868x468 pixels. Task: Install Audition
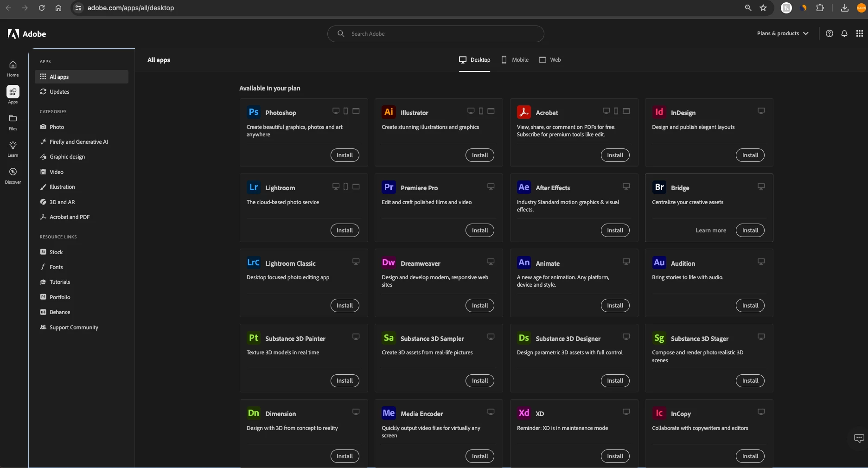(750, 306)
